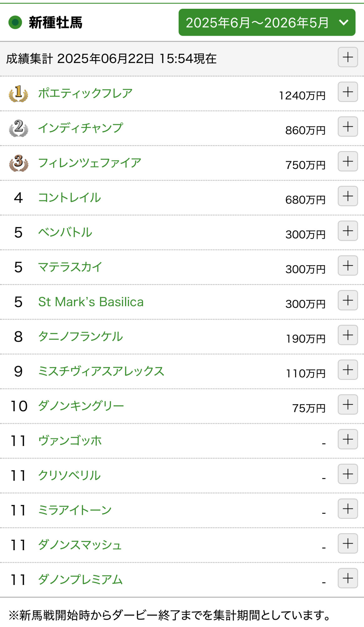The height and width of the screenshot is (627, 364).
Task: Select the ヴァンゴッホ name link
Action: (70, 441)
